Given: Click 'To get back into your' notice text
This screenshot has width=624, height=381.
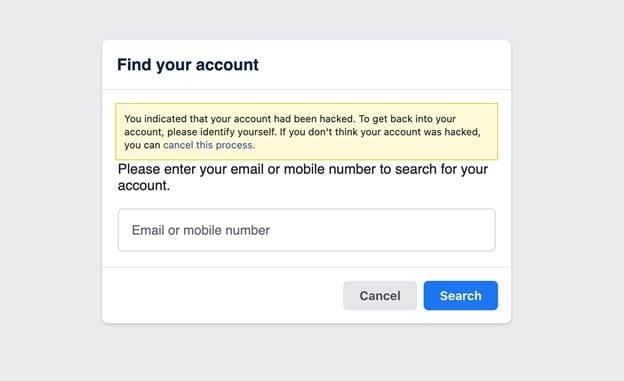Looking at the screenshot, I should click(x=407, y=119).
